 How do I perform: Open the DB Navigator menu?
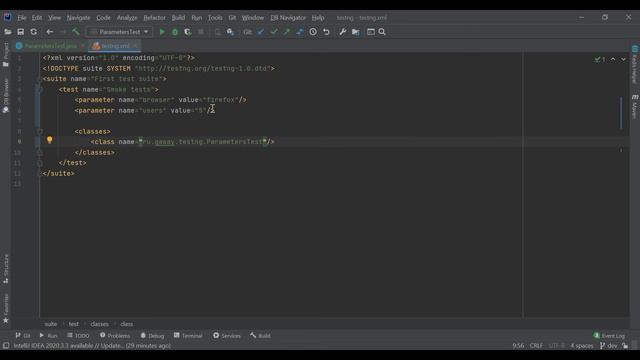[x=288, y=18]
